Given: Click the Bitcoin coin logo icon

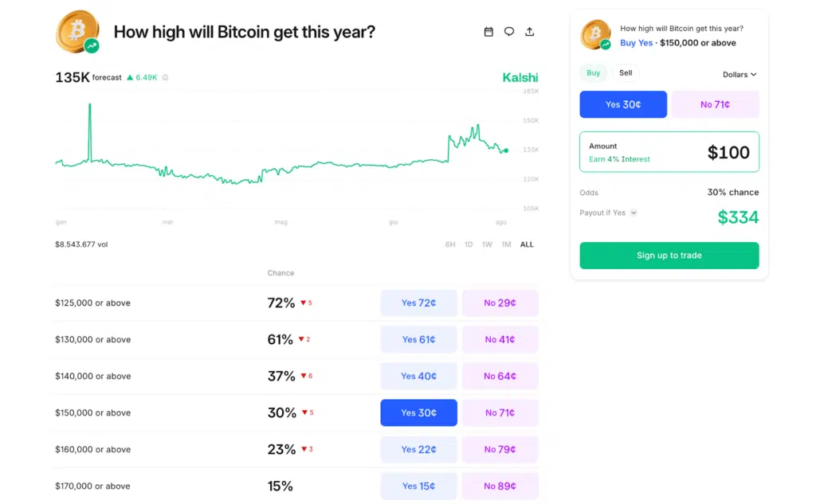Looking at the screenshot, I should (x=77, y=32).
